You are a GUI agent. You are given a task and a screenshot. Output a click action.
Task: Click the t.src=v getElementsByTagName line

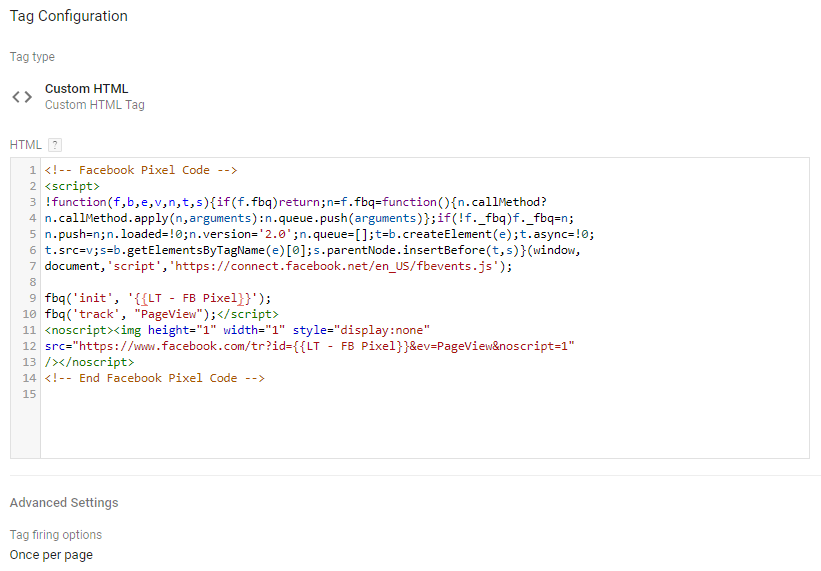(313, 250)
